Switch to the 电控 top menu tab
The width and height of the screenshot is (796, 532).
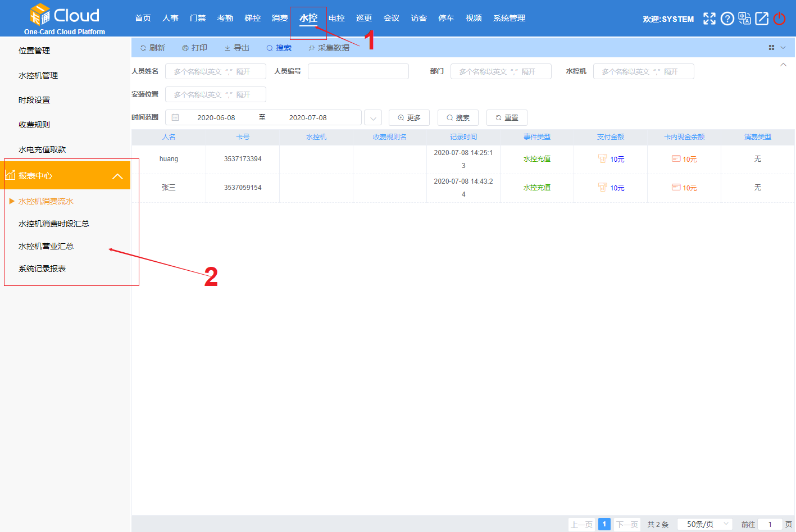tap(336, 18)
